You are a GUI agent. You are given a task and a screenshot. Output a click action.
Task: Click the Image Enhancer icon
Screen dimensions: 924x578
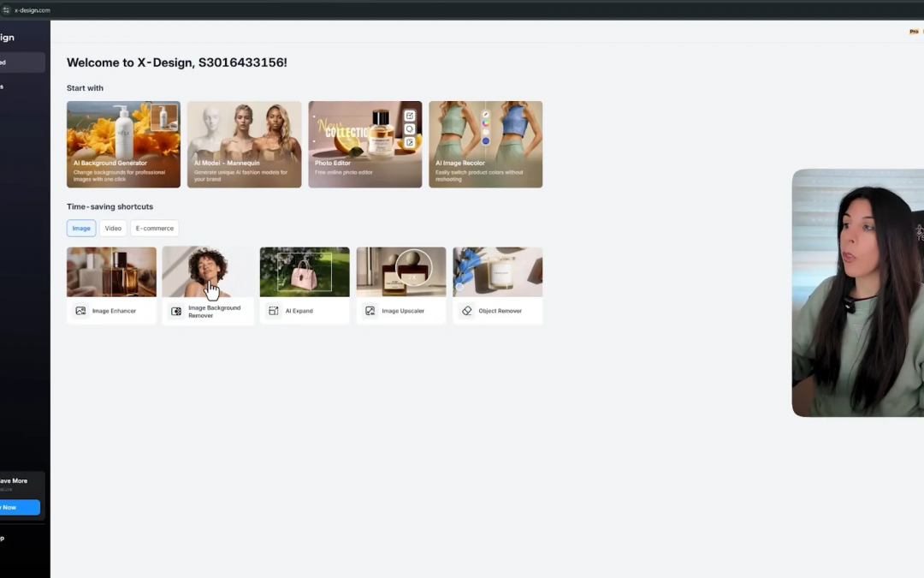click(x=80, y=311)
